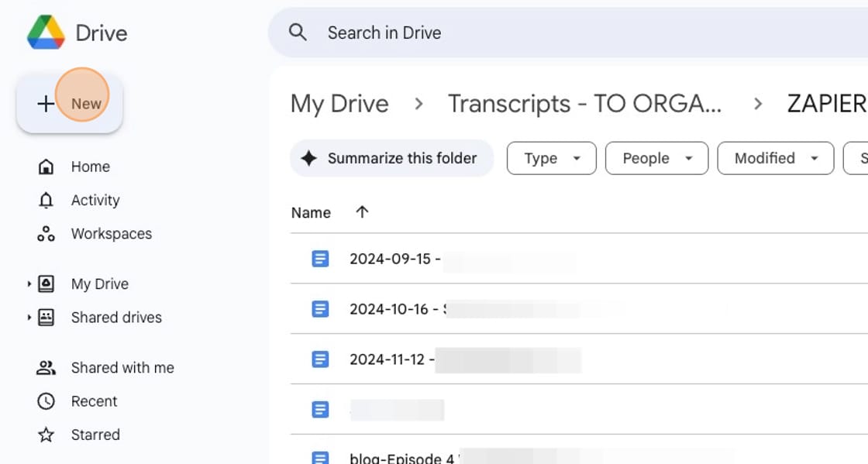Click the Shared with me people icon
The image size is (868, 464).
click(x=46, y=367)
